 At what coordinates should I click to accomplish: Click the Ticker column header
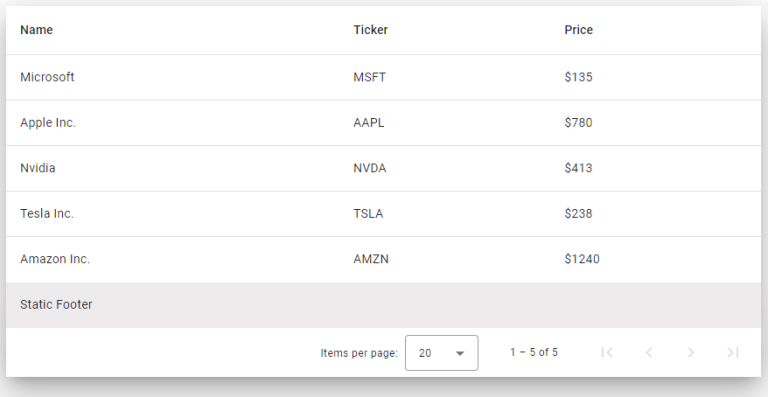click(371, 30)
